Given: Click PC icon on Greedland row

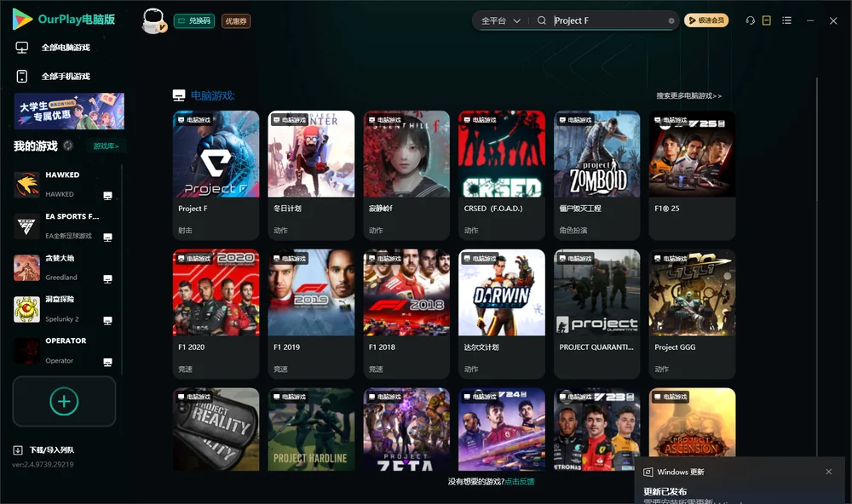Looking at the screenshot, I should pos(107,279).
